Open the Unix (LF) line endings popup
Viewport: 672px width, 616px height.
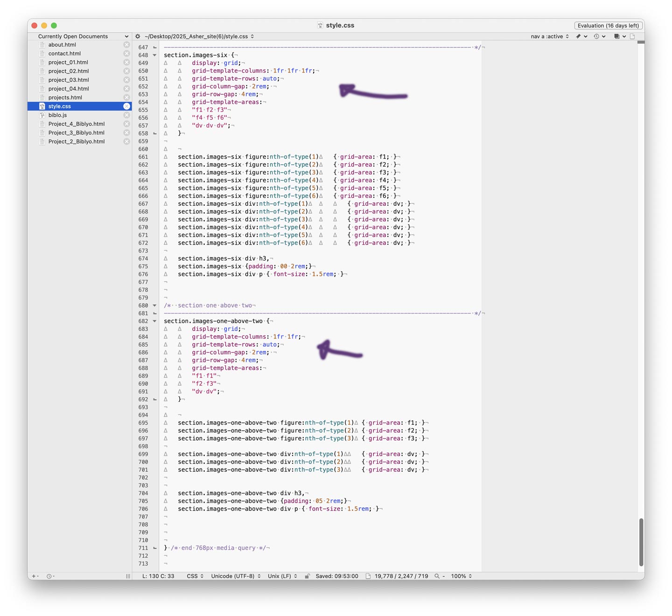pyautogui.click(x=282, y=576)
